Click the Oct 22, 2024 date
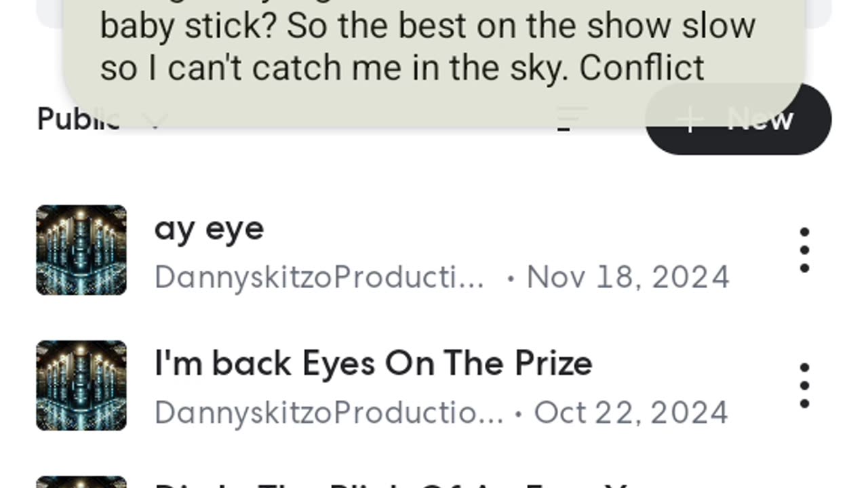Screen dimensions: 868x488 631,413
